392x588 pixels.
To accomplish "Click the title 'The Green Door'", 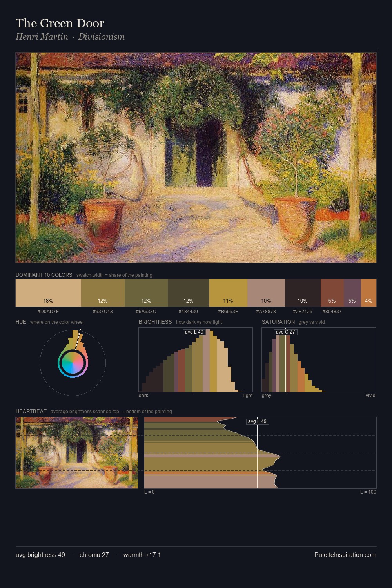I will coord(60,23).
